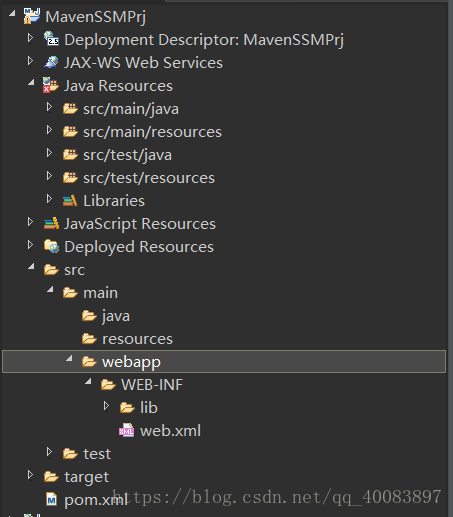Collapse the main folder arrow

click(50, 289)
